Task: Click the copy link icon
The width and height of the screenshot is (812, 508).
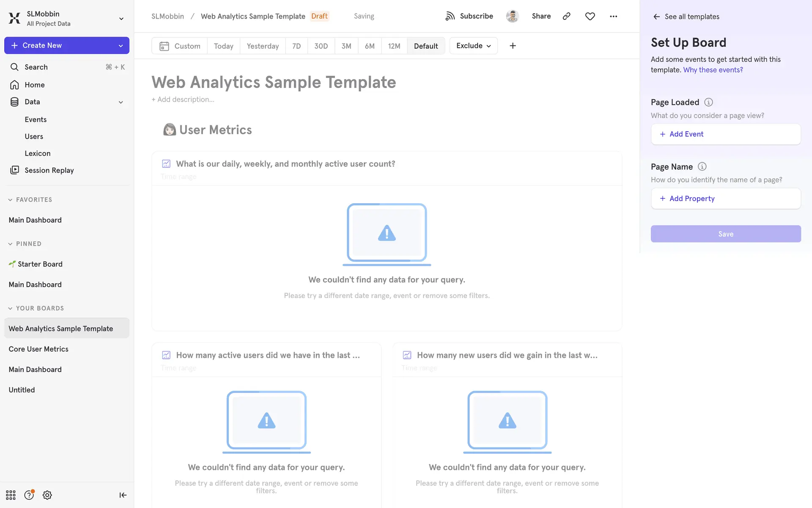Action: tap(566, 16)
